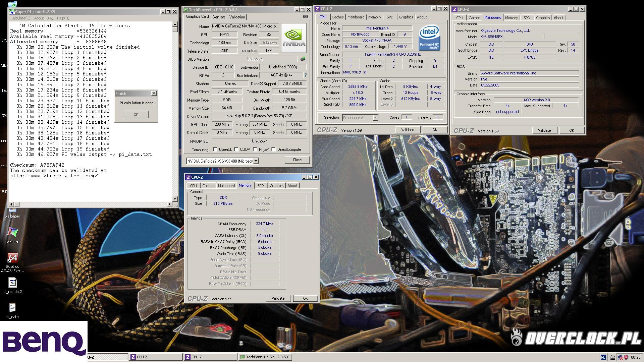Switch to GPU-Z via taskbar button
Viewport: 644px width, 362px height.
266,357
